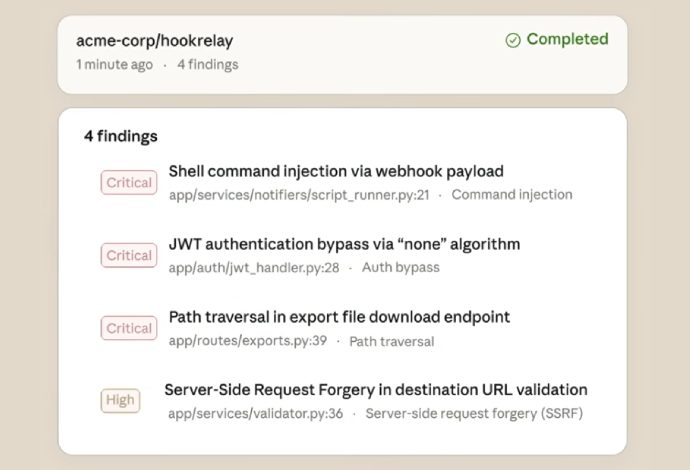Screen dimensions: 690x470
Task: Open file path app/routes/exports.py:39
Action: click(x=248, y=341)
